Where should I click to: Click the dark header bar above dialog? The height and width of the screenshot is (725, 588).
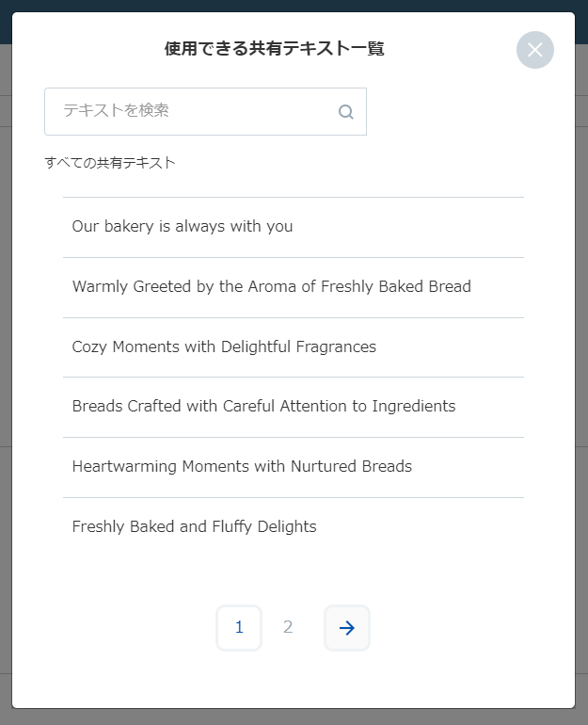282,6
